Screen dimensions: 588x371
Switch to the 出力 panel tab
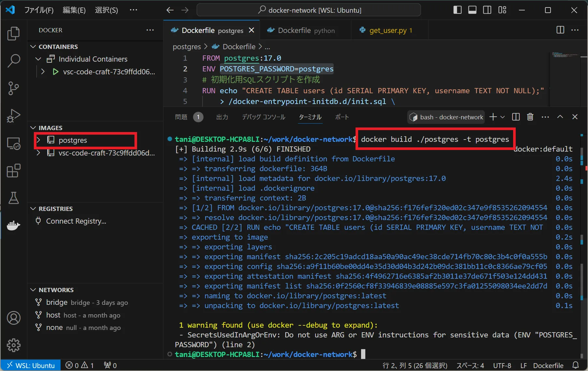pyautogui.click(x=222, y=117)
